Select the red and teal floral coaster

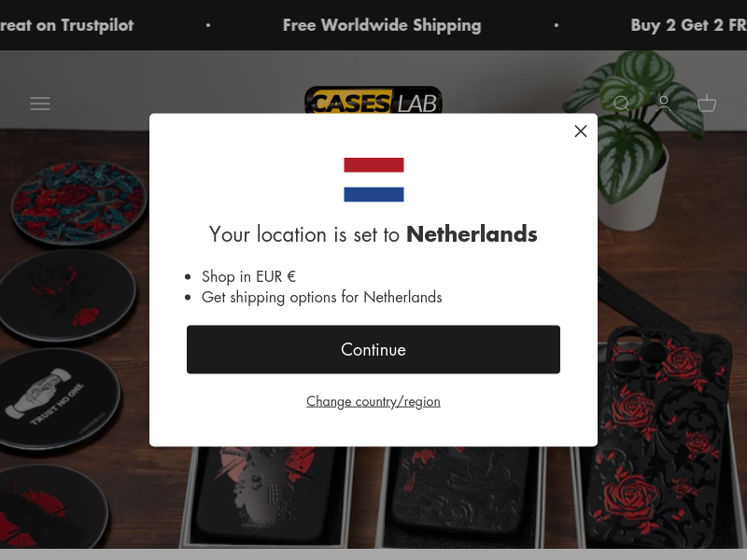tap(78, 203)
